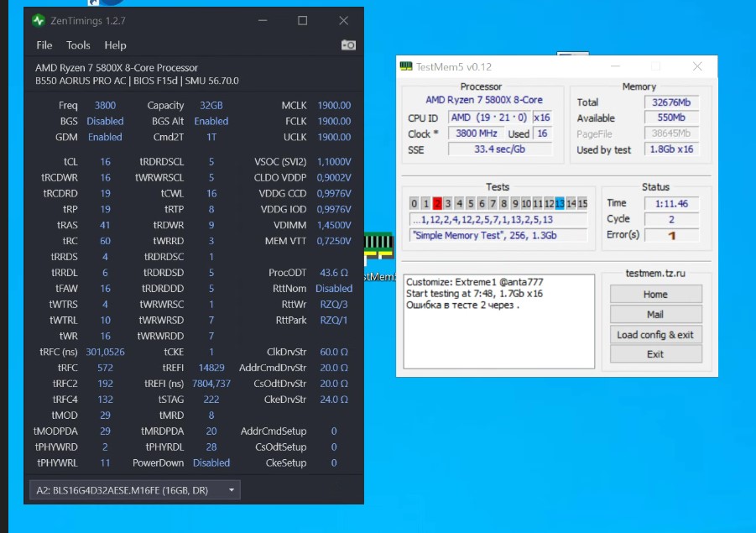Click the PowerDown Disabled value
This screenshot has height=533, width=756.
click(211, 463)
